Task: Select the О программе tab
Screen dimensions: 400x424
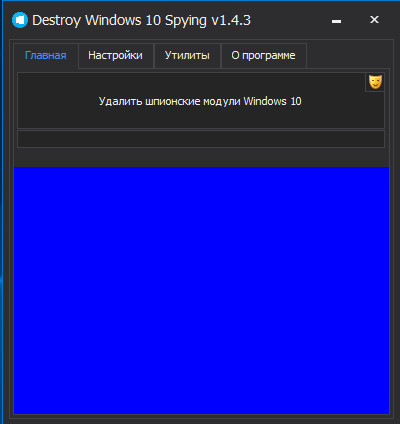Action: 263,55
